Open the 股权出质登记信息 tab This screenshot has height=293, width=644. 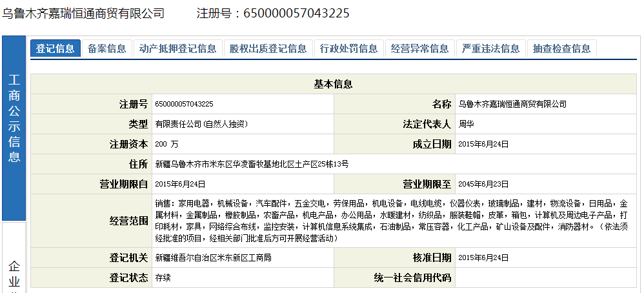tap(268, 48)
